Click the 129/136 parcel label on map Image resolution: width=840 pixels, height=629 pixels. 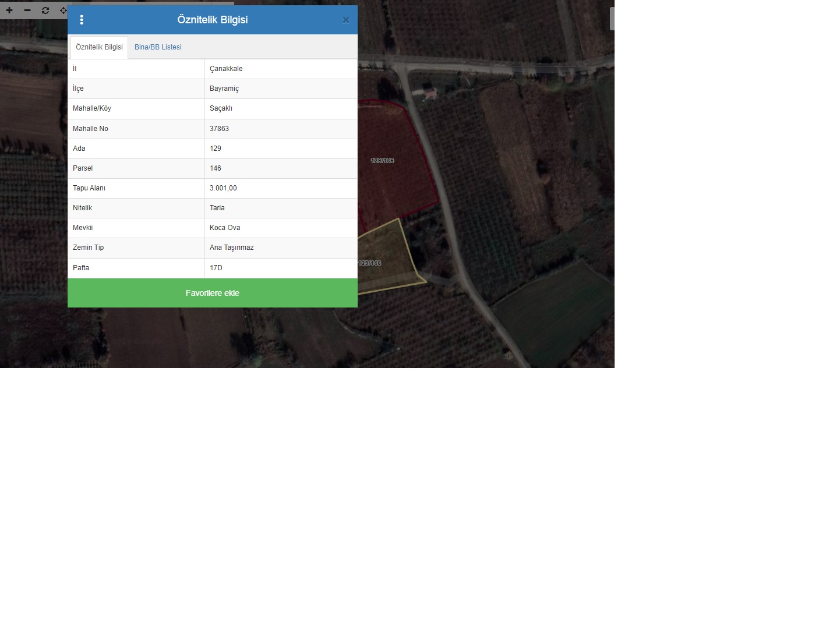[382, 161]
